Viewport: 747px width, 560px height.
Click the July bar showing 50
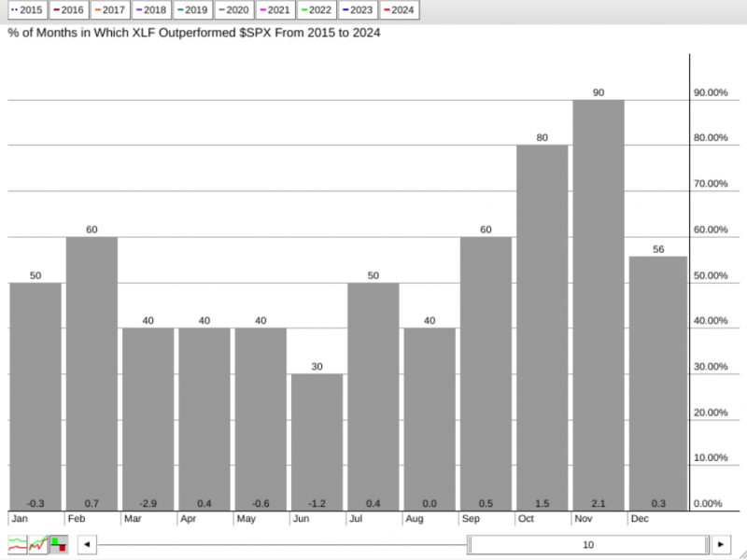tap(373, 397)
